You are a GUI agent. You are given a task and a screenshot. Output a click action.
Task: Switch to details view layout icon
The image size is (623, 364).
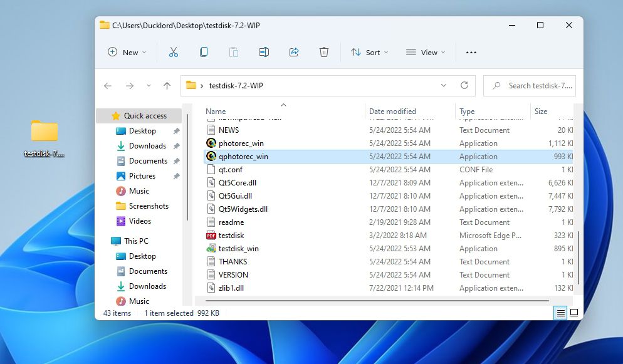pos(560,313)
